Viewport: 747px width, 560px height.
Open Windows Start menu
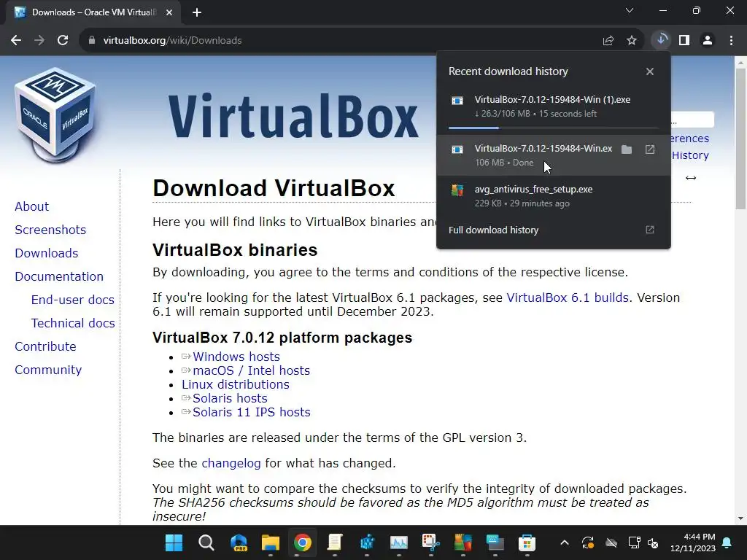(x=174, y=542)
